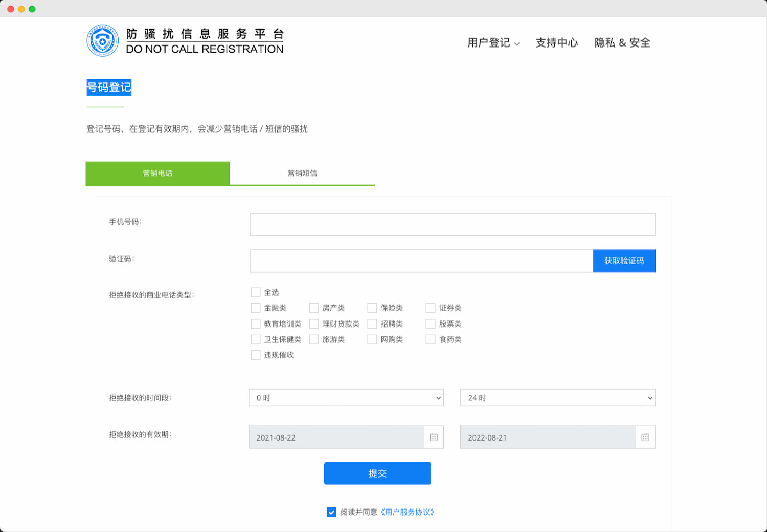Click the 手机号码 input field

452,224
